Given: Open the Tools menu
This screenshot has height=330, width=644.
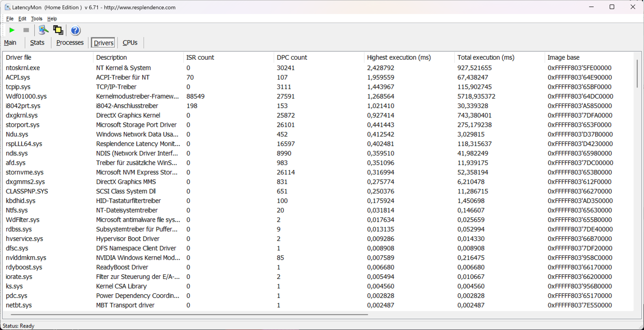Looking at the screenshot, I should pyautogui.click(x=37, y=19).
